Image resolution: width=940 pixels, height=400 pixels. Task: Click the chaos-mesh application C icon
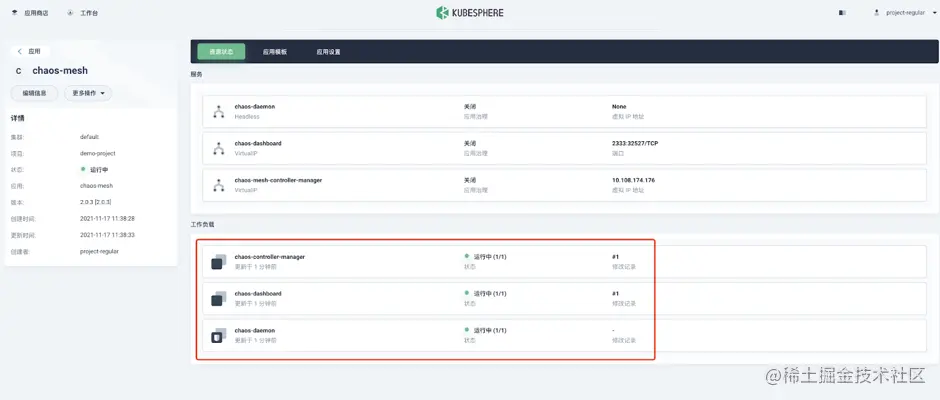pyautogui.click(x=18, y=71)
